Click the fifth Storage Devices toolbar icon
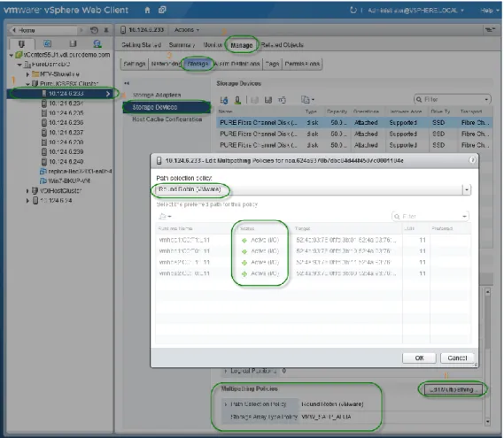Screen dimensions: 504x438 pyautogui.click(x=282, y=100)
